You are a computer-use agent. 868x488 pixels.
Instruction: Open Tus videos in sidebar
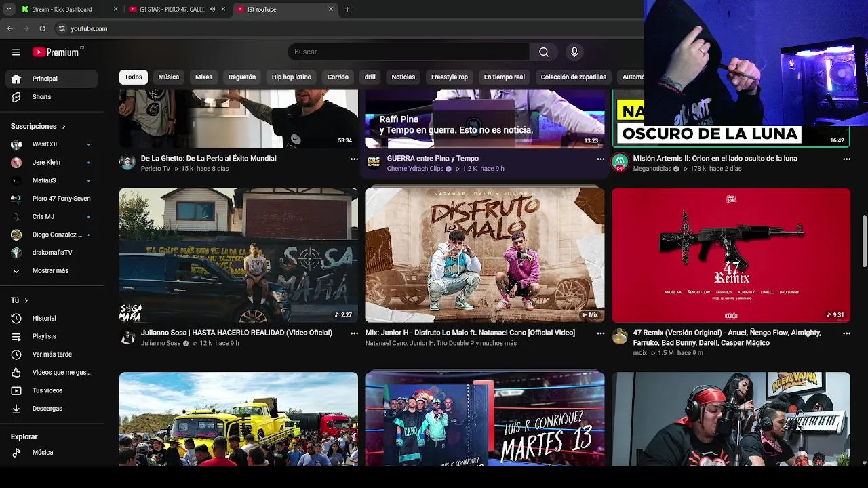(x=52, y=390)
